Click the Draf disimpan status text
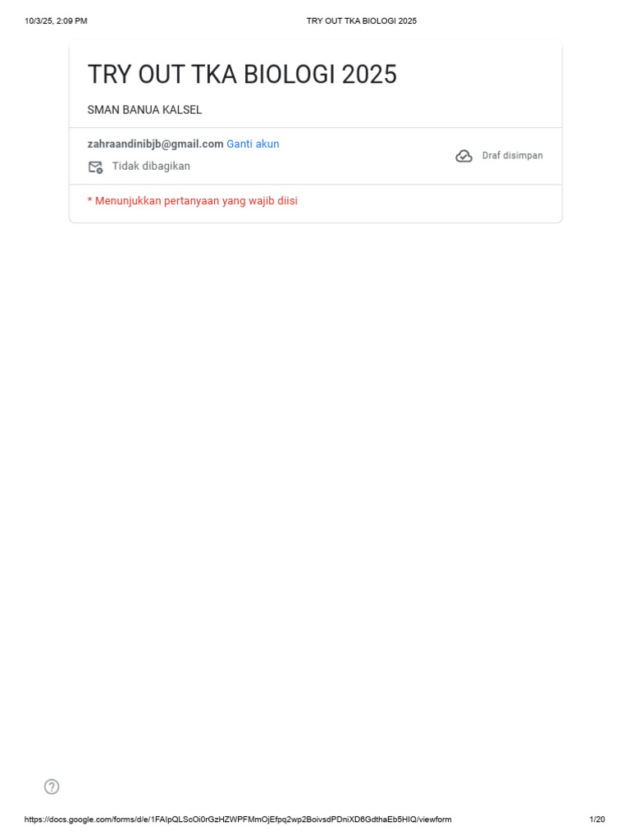Viewport: 630px width, 840px height. 512,155
